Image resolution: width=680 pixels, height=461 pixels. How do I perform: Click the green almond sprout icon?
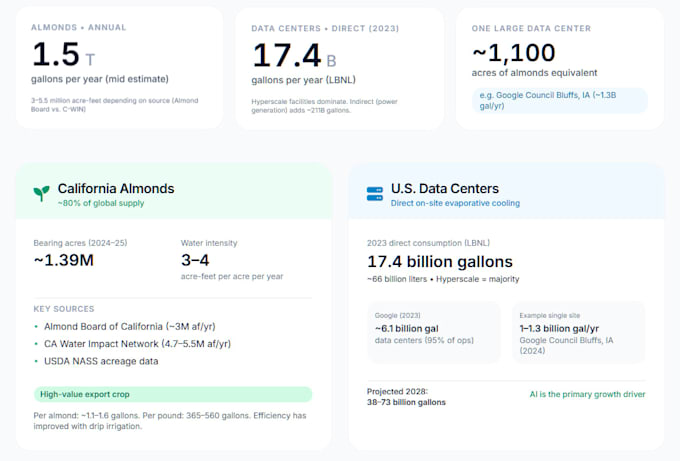42,193
